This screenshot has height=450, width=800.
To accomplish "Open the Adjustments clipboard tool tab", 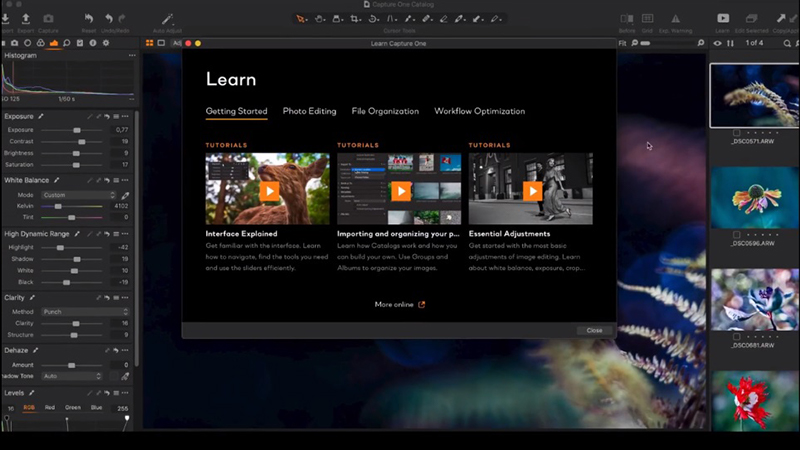I will click(80, 43).
